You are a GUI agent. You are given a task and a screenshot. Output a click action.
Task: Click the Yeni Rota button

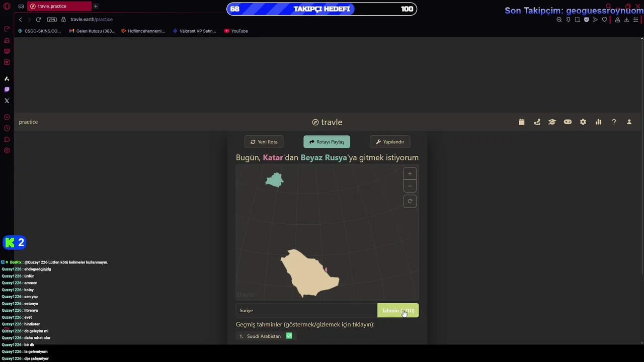click(x=264, y=142)
